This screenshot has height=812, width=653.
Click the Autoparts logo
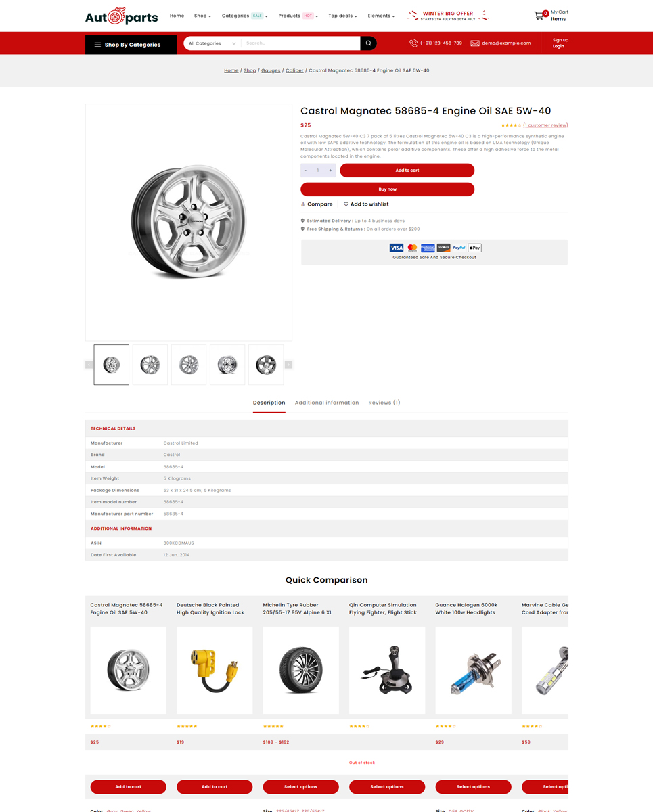[122, 16]
